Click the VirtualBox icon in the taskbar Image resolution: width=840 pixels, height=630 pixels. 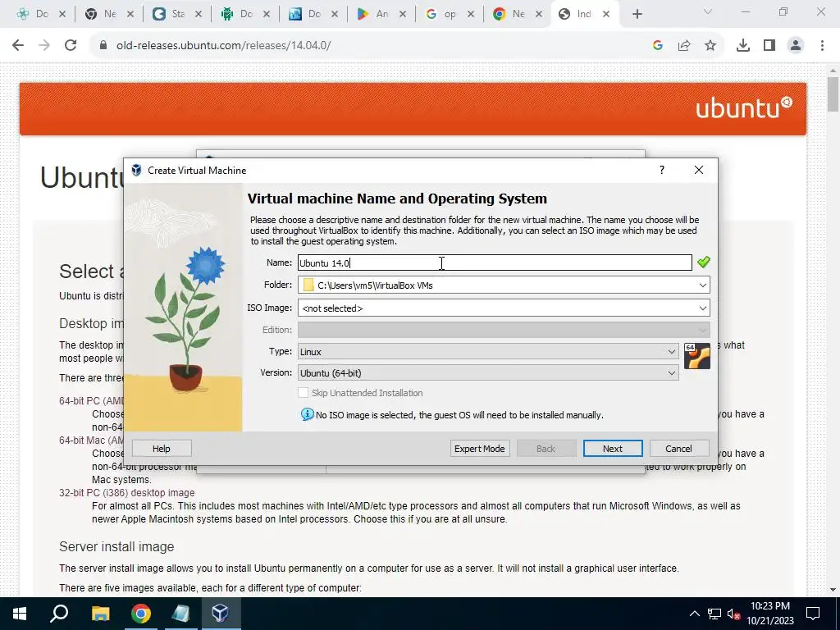pos(220,614)
